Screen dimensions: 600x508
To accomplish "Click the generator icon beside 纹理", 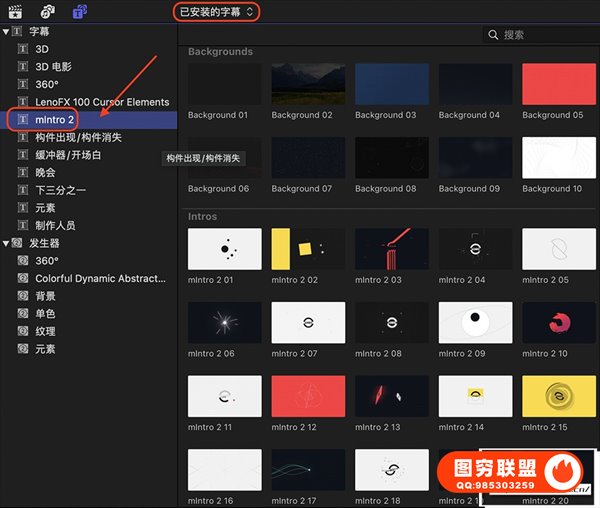I will tap(23, 331).
